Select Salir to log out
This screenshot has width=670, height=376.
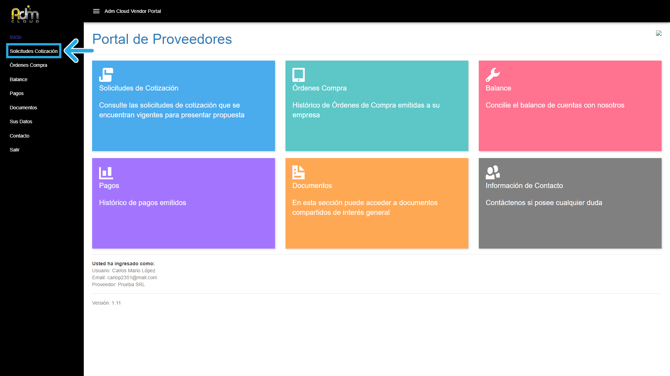(15, 150)
